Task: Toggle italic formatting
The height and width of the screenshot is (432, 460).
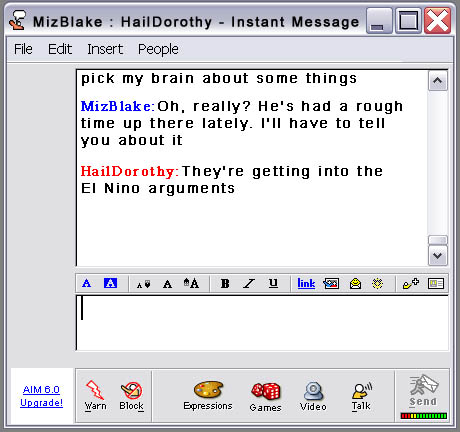Action: pyautogui.click(x=249, y=284)
